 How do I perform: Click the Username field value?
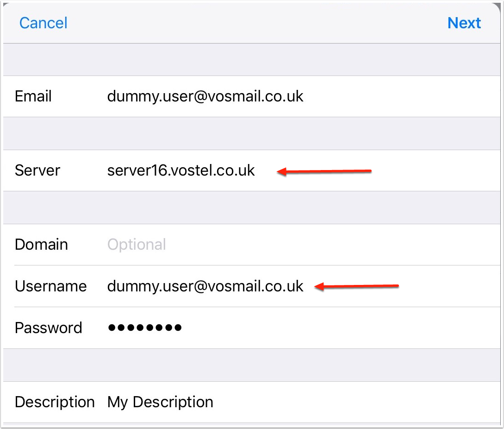point(205,286)
